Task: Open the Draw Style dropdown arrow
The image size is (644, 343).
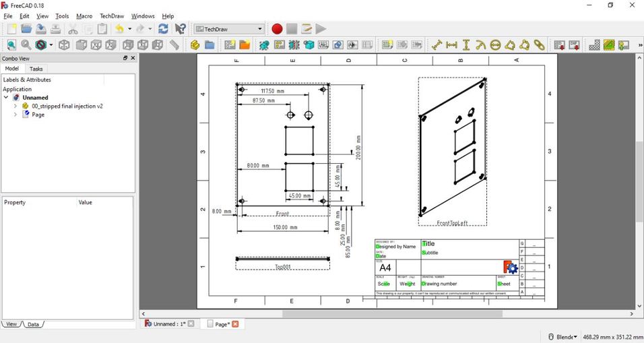Action: pos(51,44)
